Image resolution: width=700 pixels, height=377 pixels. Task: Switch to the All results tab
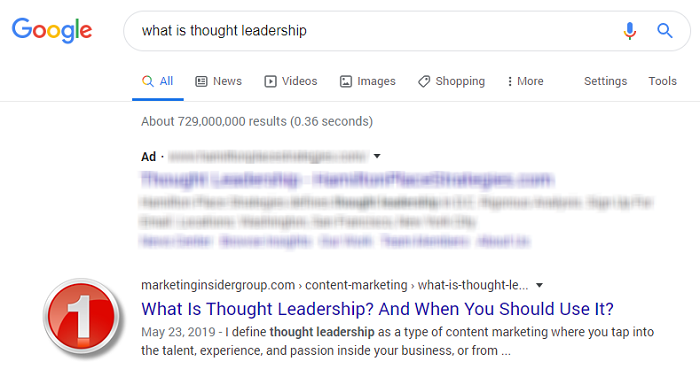coord(158,81)
